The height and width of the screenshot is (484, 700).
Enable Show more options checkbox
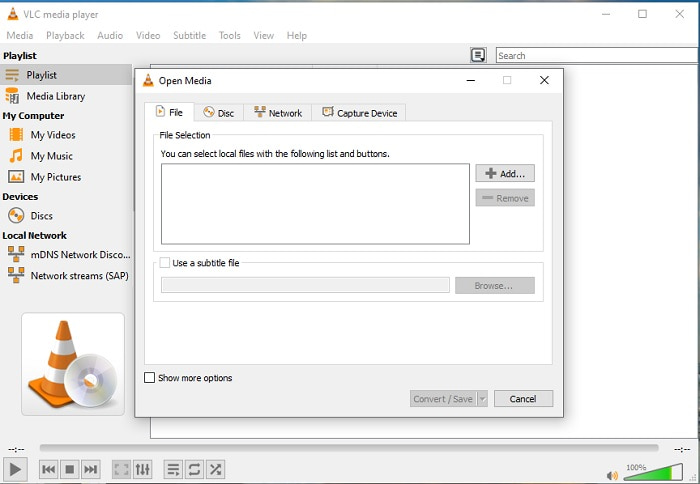150,378
